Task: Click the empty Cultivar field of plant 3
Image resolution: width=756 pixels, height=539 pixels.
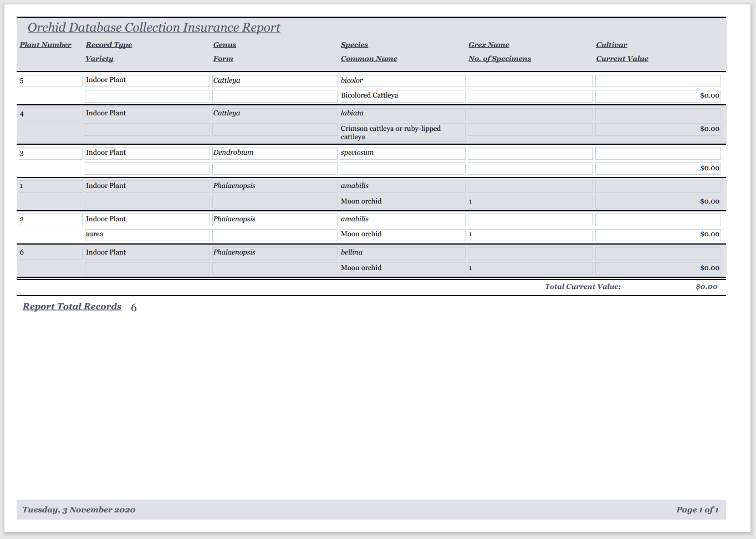Action: [658, 154]
